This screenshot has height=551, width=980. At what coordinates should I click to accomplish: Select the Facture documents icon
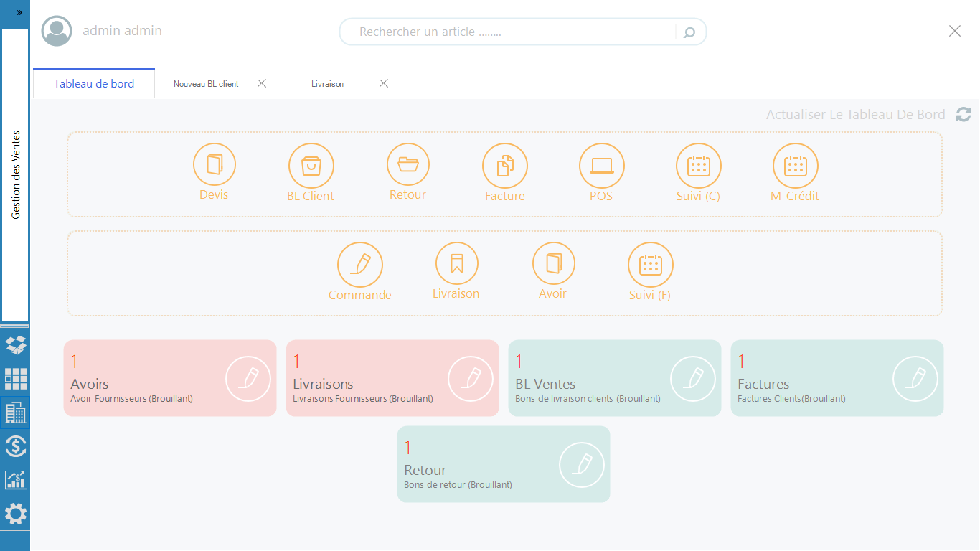(504, 166)
